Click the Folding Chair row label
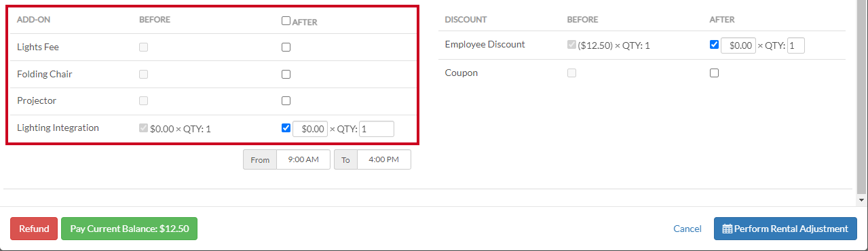 [45, 74]
